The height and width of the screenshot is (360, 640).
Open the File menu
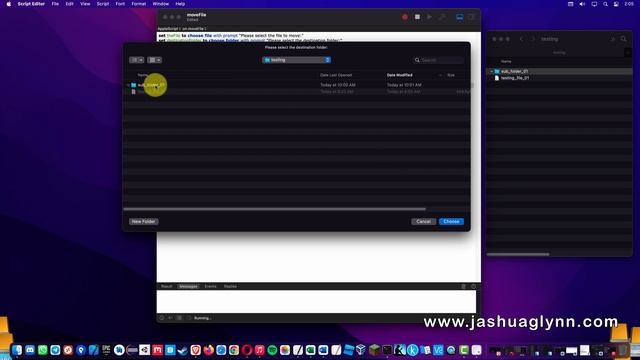[55, 4]
